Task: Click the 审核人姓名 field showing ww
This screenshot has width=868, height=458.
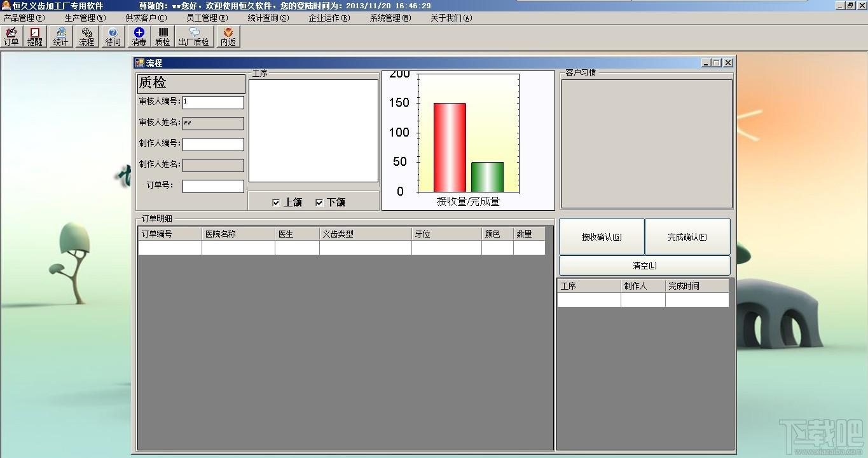Action: 213,123
